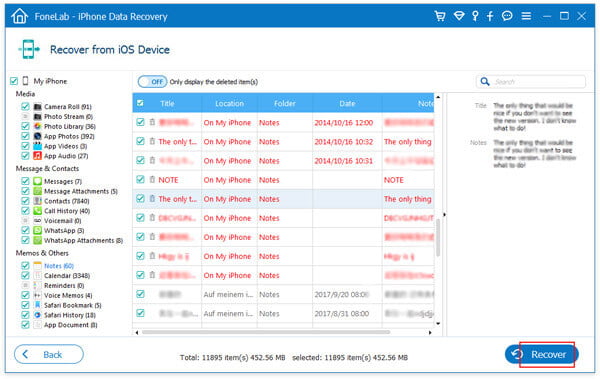Uncheck the My iPhone checkbox

click(14, 81)
